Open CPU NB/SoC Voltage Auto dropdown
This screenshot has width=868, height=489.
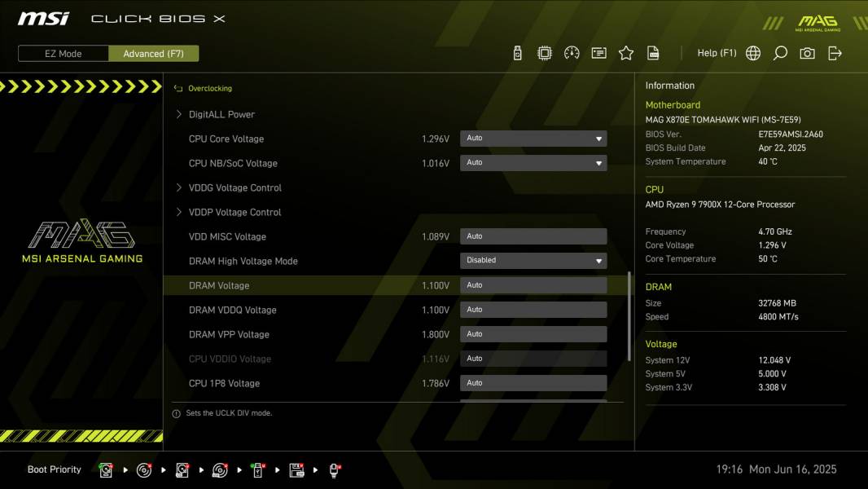coord(533,163)
